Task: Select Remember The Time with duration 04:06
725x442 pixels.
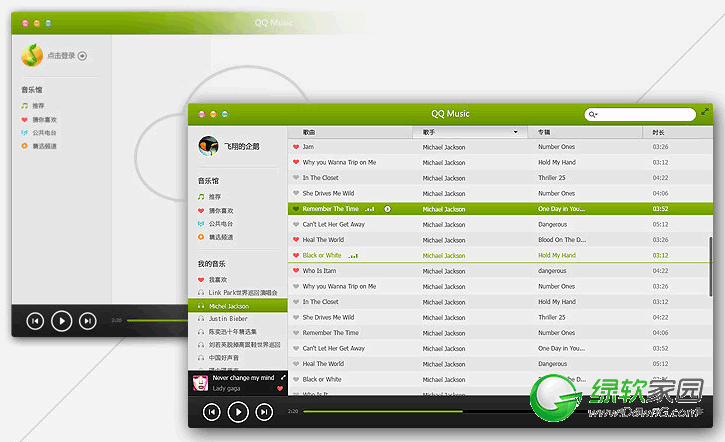Action: (331, 333)
